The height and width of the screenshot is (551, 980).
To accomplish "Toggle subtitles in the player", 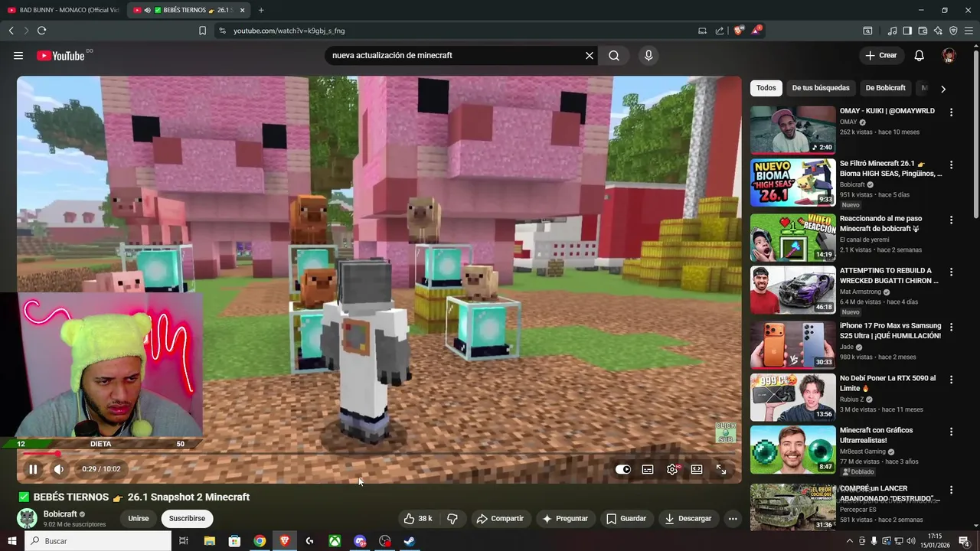I will [x=648, y=469].
